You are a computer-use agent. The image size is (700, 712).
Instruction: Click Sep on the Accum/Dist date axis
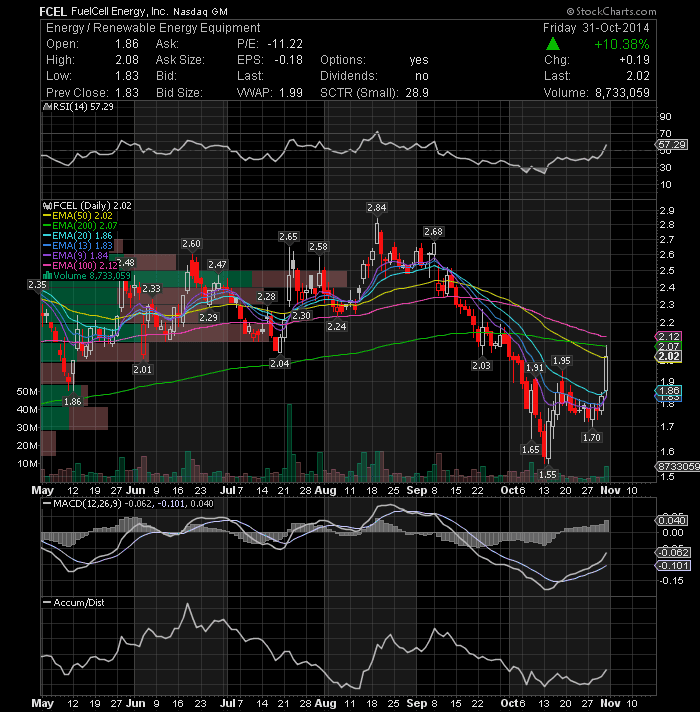tap(417, 703)
